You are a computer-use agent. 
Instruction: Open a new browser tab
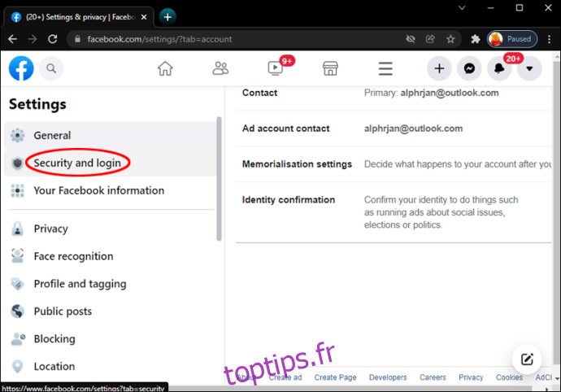click(167, 17)
